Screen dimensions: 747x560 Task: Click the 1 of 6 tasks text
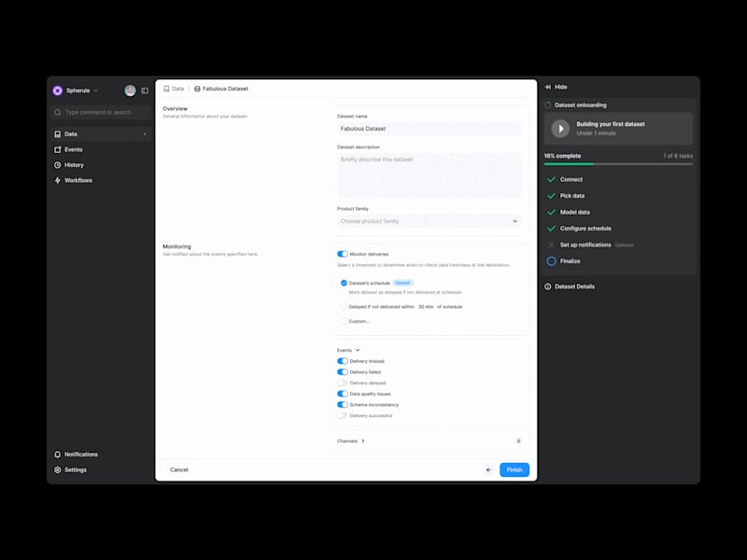point(678,156)
